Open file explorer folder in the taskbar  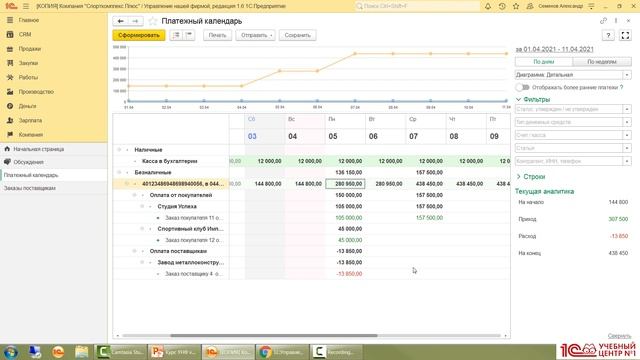[x=82, y=352]
